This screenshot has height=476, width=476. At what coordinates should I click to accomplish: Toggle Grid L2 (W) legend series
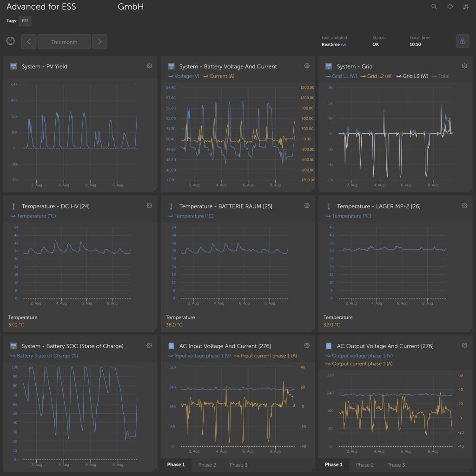(377, 76)
